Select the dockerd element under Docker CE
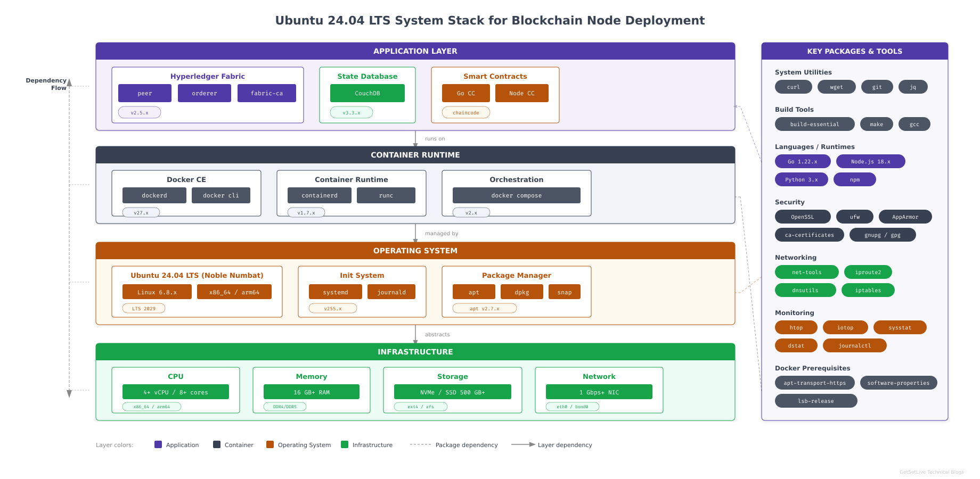This screenshot has height=479, width=980. click(x=154, y=195)
